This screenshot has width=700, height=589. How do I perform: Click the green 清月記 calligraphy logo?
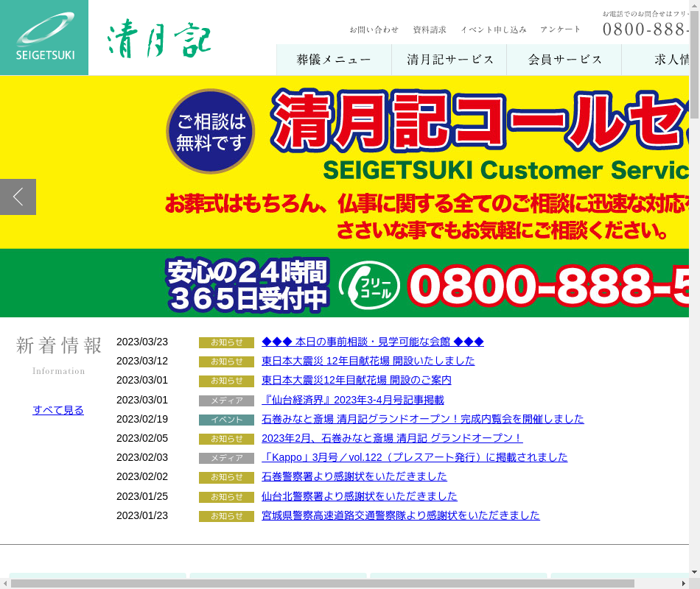pos(159,38)
